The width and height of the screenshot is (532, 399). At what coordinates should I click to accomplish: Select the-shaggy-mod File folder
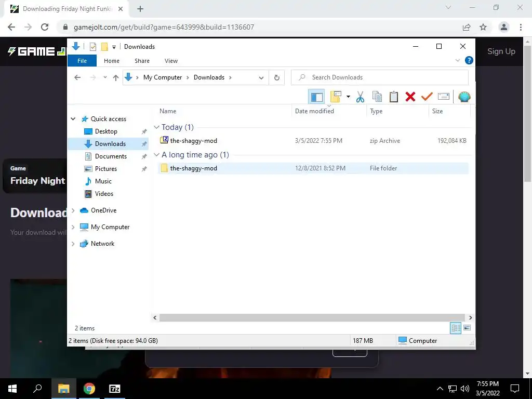coord(313,168)
